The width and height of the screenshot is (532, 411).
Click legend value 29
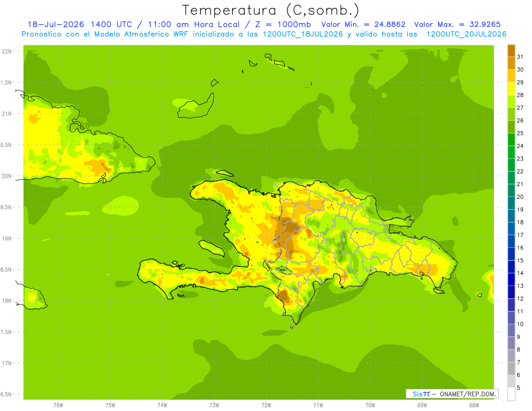point(520,82)
